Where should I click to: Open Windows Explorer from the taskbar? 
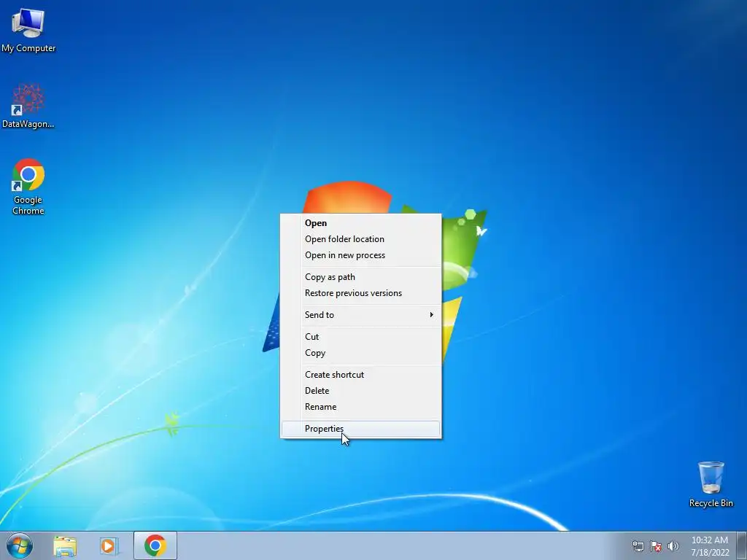[x=65, y=545]
